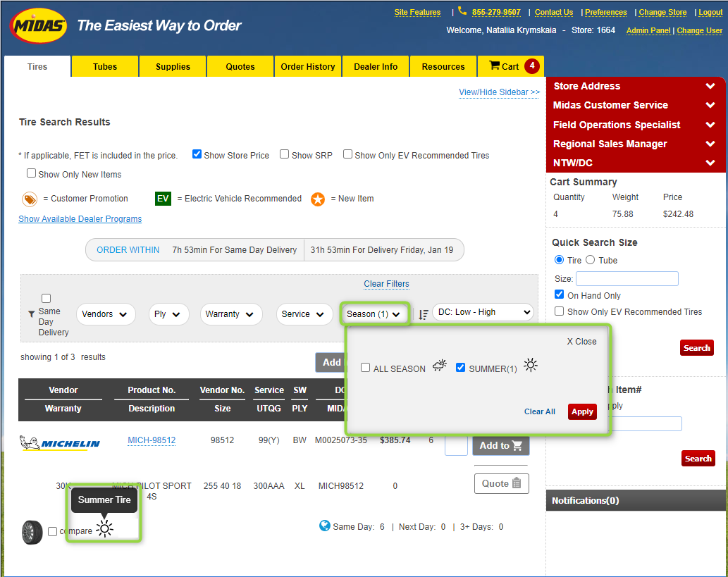Switch to the Tubes tab
The height and width of the screenshot is (577, 728).
tap(105, 66)
